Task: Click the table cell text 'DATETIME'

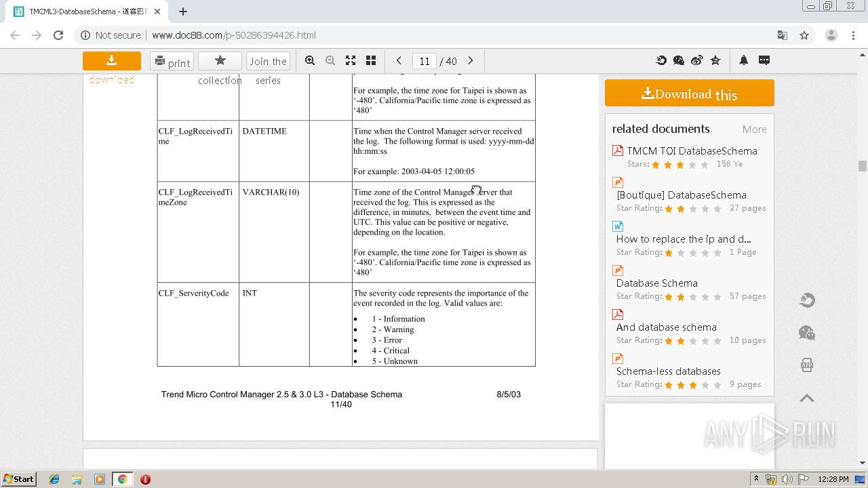Action: (x=264, y=131)
